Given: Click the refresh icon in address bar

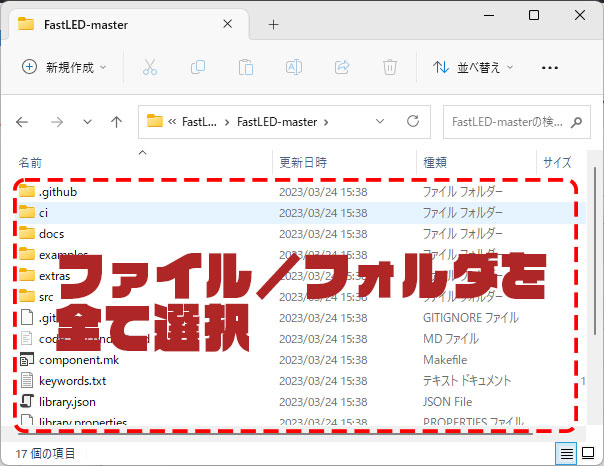Looking at the screenshot, I should pos(413,121).
